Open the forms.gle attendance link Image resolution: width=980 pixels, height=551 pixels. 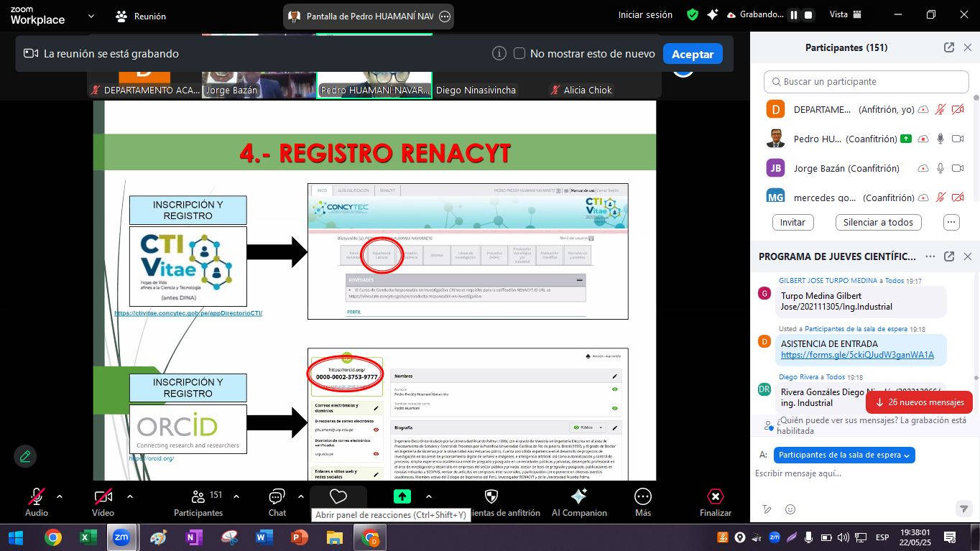coord(857,355)
